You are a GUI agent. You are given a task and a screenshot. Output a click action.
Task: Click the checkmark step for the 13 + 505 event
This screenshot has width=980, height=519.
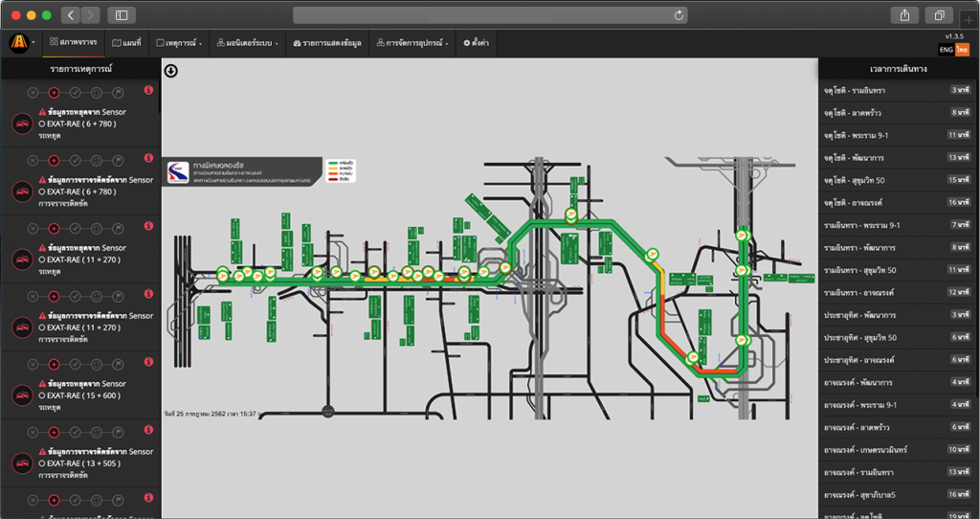click(x=75, y=432)
